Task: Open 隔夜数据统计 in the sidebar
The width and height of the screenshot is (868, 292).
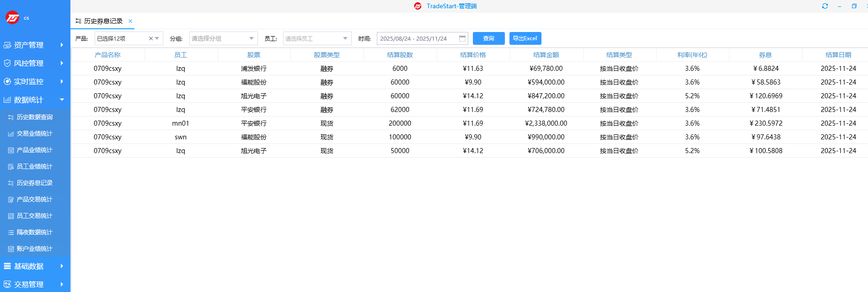Action: point(35,232)
